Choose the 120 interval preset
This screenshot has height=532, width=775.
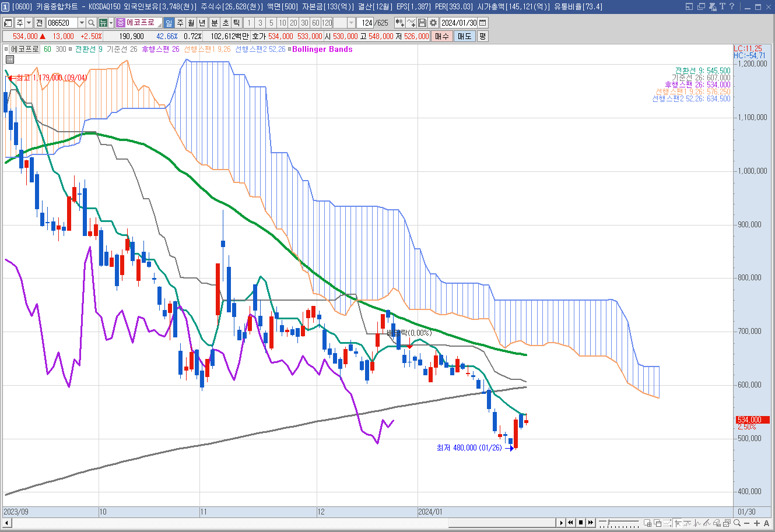pos(327,23)
